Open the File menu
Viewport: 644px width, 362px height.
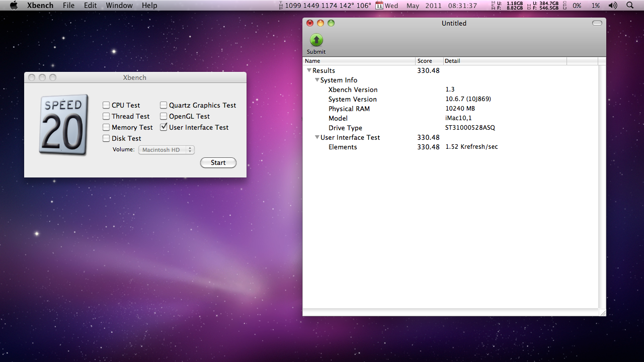click(69, 6)
